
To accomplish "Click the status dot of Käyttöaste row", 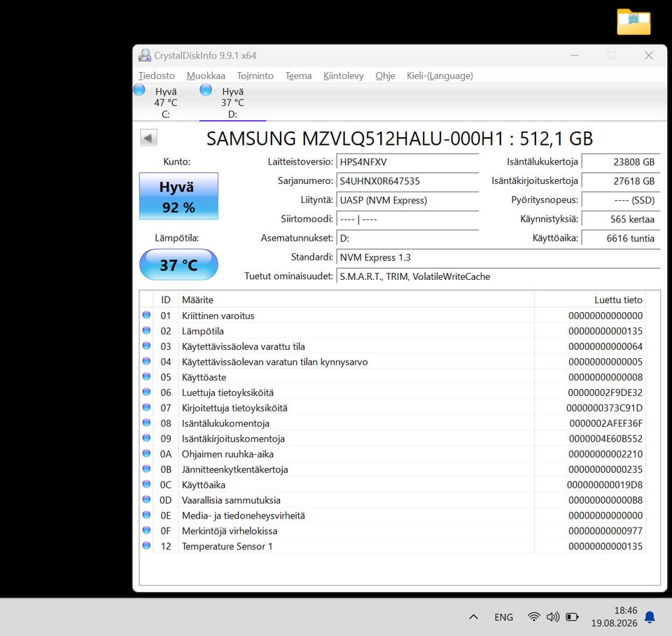I will 146,377.
